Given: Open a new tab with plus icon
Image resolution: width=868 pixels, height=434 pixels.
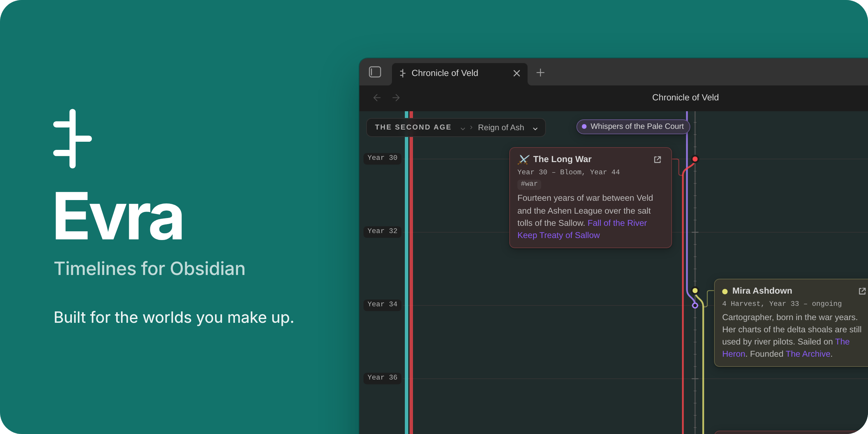Looking at the screenshot, I should [x=540, y=73].
